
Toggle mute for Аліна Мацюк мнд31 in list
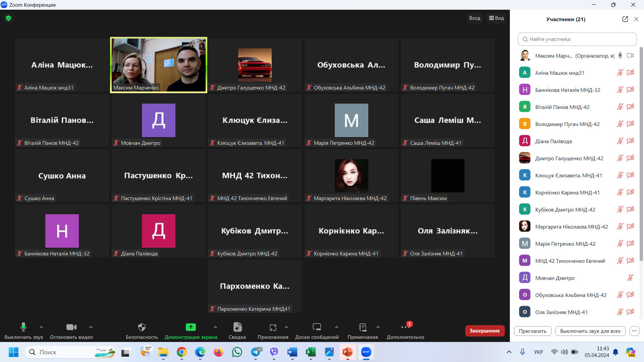point(620,73)
